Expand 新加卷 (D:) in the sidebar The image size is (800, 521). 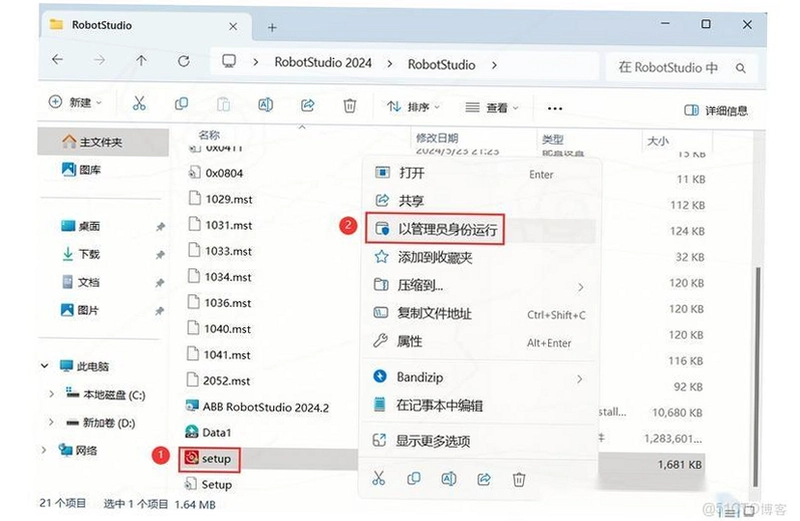(x=51, y=421)
